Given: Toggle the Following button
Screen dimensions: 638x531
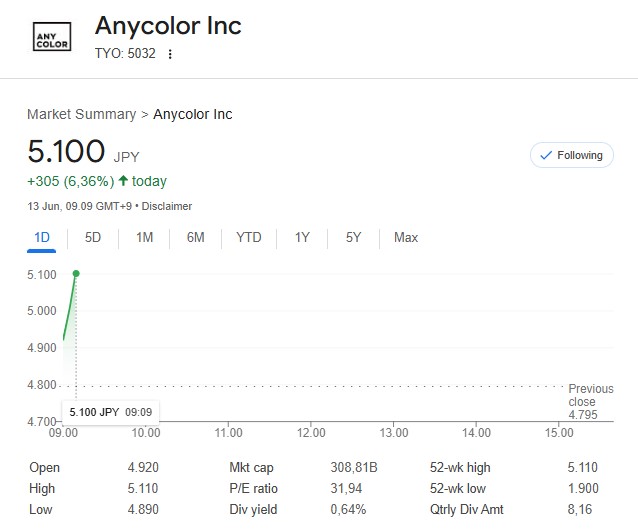Looking at the screenshot, I should (x=571, y=155).
